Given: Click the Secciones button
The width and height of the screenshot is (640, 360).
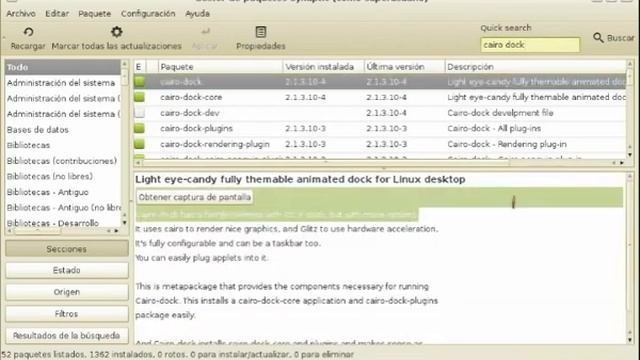Looking at the screenshot, I should pyautogui.click(x=67, y=249).
